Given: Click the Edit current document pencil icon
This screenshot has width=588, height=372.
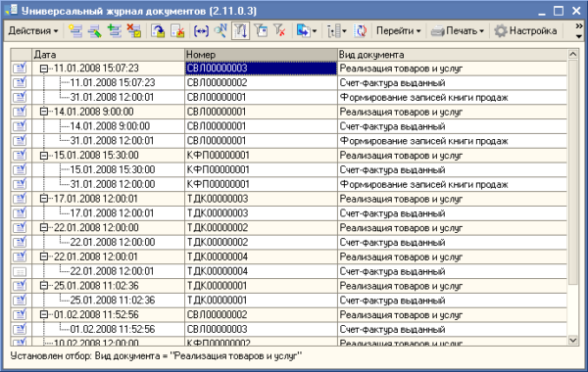Looking at the screenshot, I should tap(95, 31).
